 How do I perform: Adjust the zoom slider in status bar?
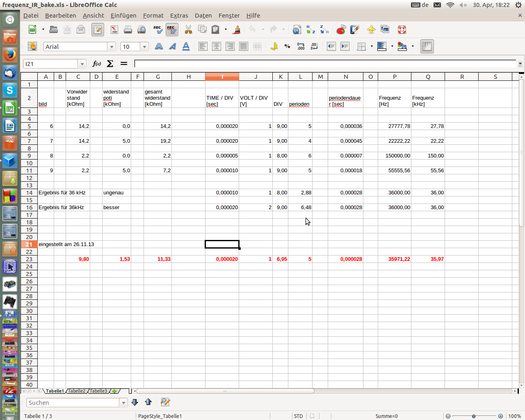coord(474,416)
